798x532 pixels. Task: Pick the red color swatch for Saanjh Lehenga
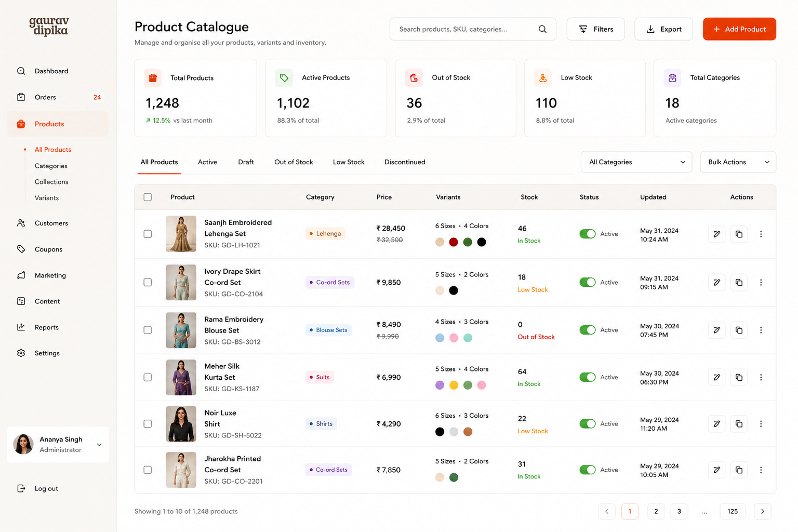[x=454, y=242]
